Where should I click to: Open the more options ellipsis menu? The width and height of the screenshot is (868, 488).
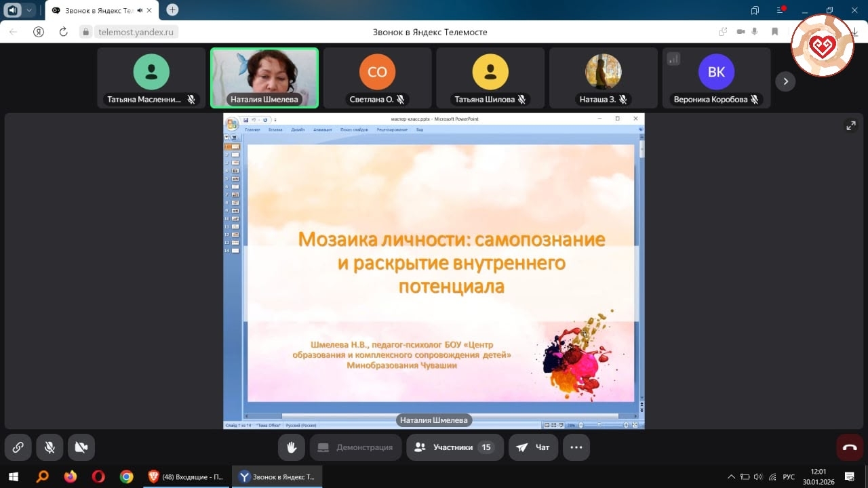tap(576, 447)
